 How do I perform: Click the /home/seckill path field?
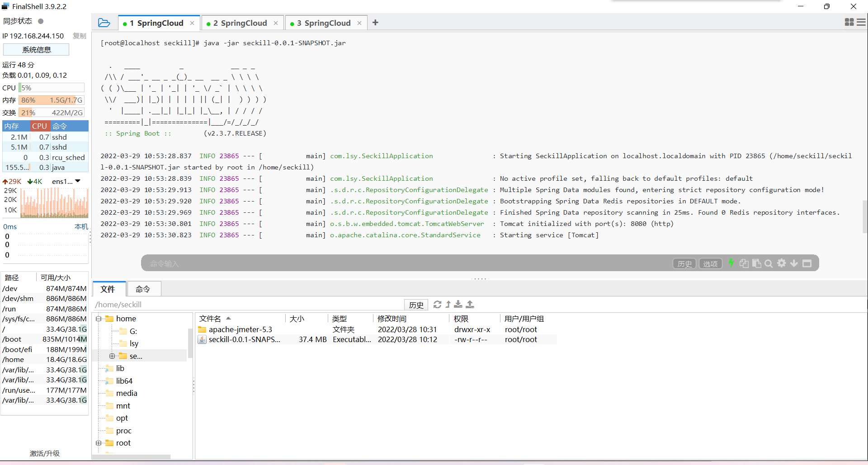pos(248,305)
